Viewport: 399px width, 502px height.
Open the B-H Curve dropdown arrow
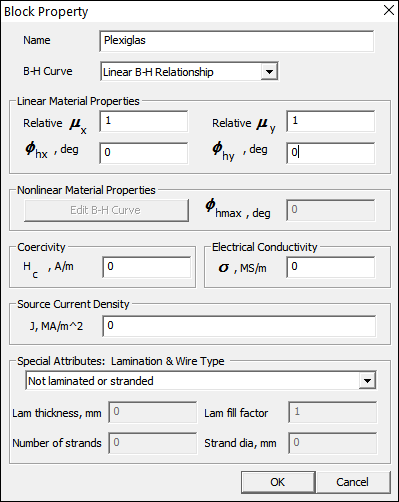pyautogui.click(x=269, y=72)
